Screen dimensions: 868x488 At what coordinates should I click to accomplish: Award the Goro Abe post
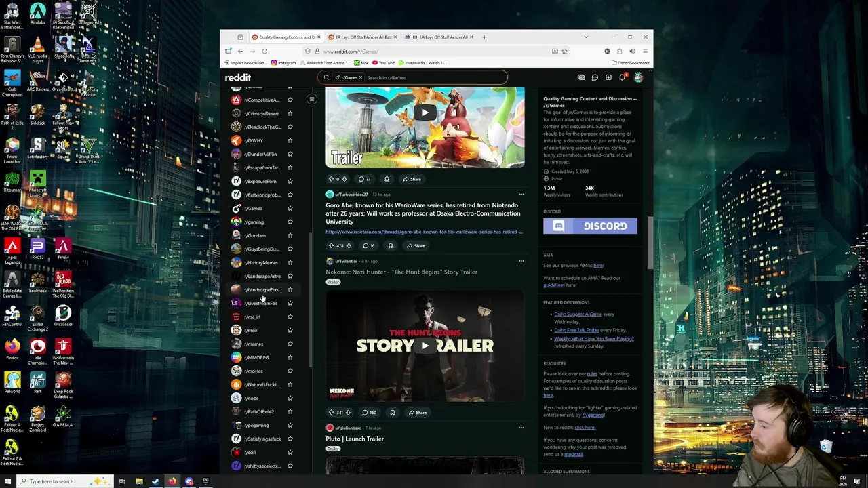click(x=390, y=246)
